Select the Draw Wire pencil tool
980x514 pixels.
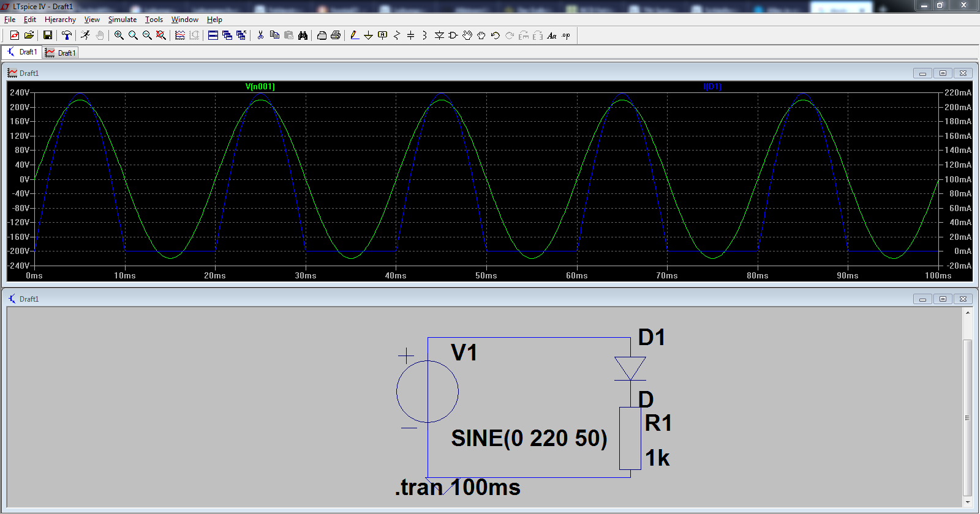tap(355, 35)
